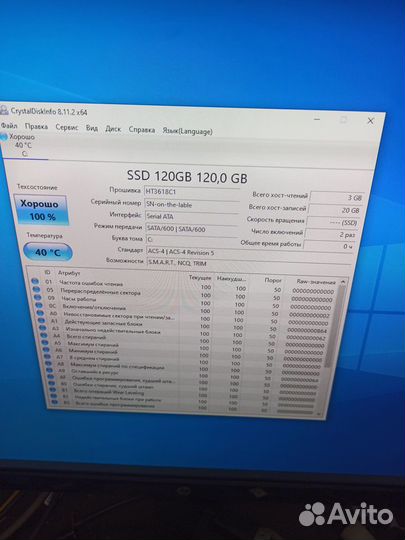Image resolution: width=405 pixels, height=540 pixels.
Task: Click the total host writes value 20 GB
Action: pos(334,210)
